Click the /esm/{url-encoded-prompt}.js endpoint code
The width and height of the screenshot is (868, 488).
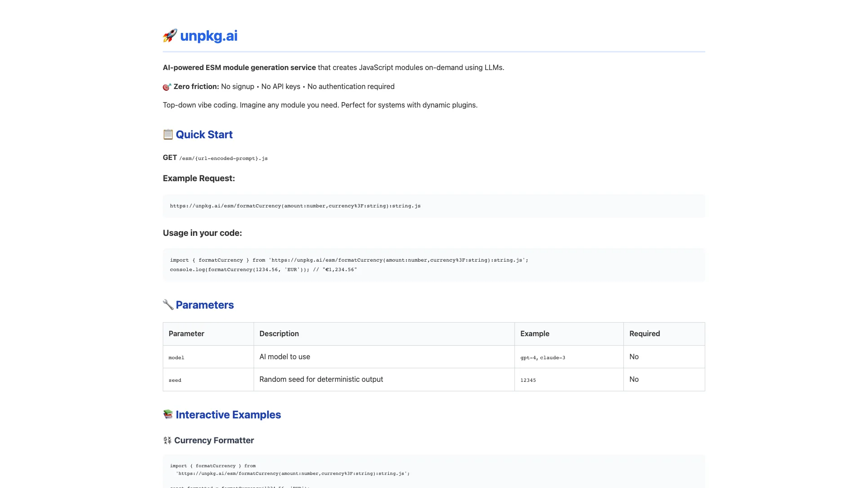[x=223, y=159]
